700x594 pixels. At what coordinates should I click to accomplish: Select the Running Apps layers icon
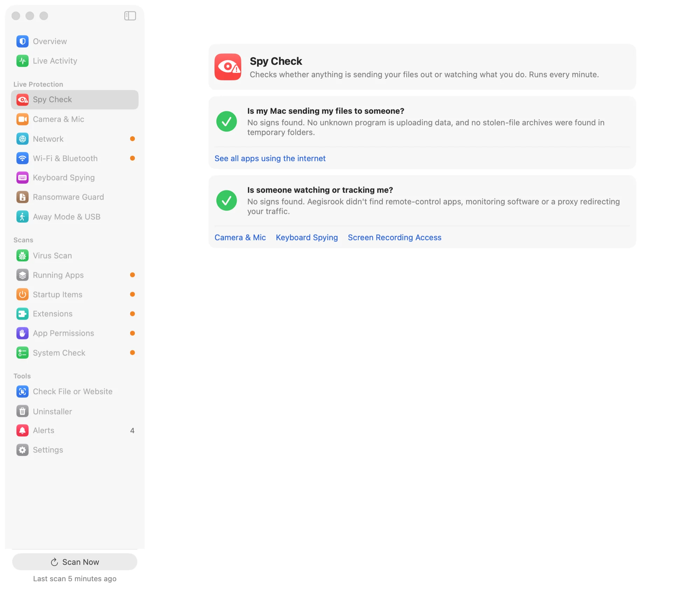coord(22,275)
